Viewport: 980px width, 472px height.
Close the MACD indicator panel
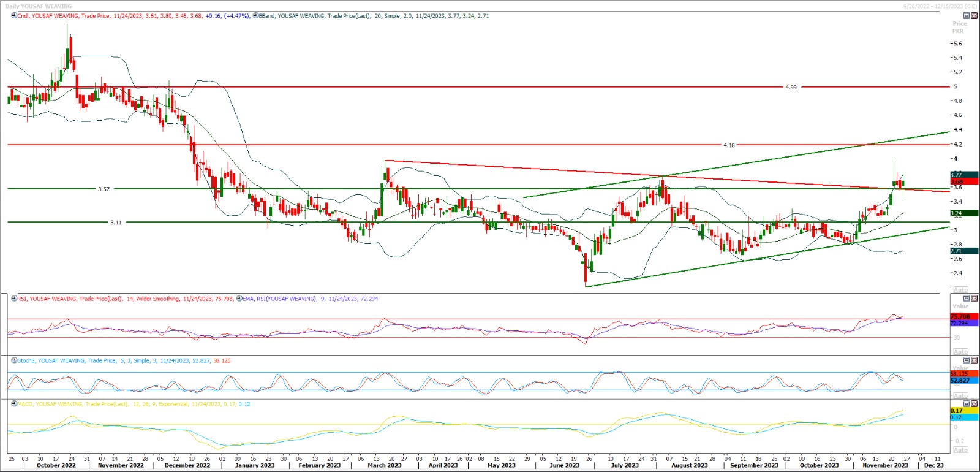coord(974,404)
